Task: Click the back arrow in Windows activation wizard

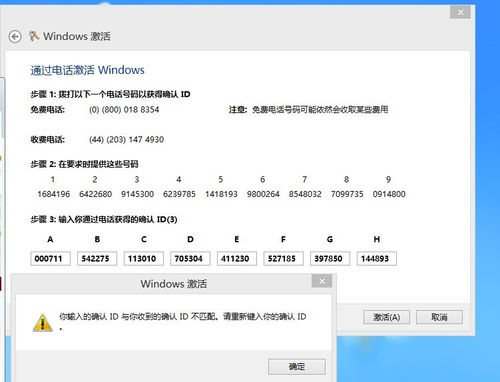Action: tap(15, 36)
